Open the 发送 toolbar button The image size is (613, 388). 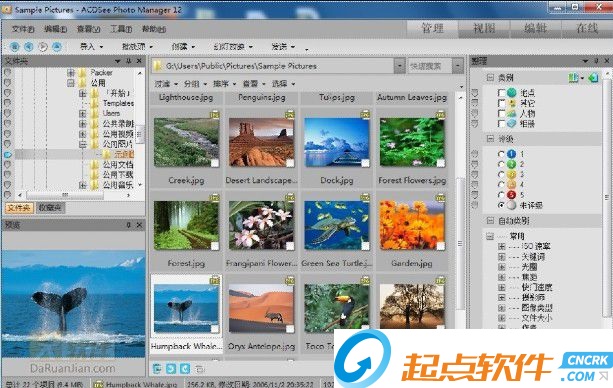(283, 47)
